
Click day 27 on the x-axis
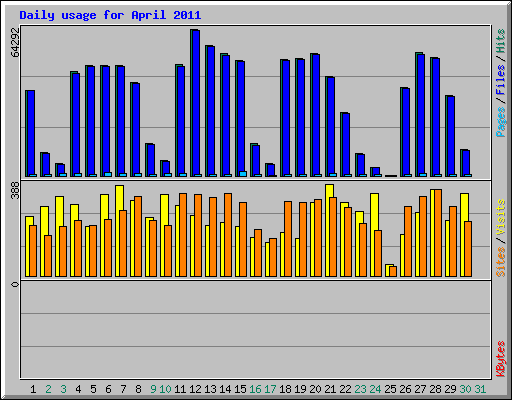pyautogui.click(x=420, y=389)
